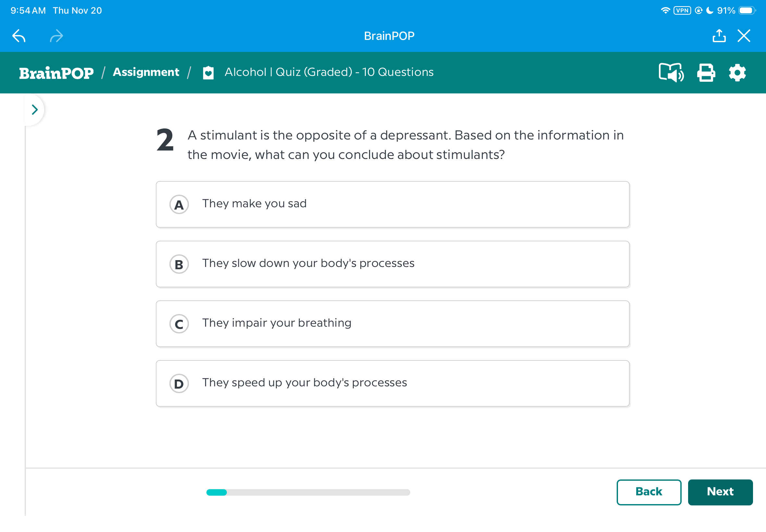Expand the side panel chevron
The height and width of the screenshot is (532, 766).
click(34, 110)
